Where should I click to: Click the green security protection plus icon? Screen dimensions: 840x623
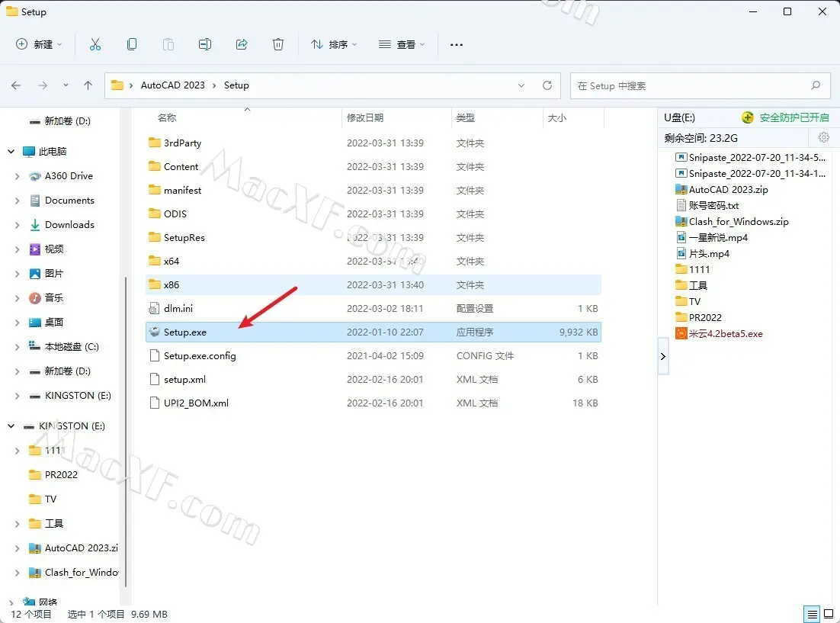(747, 117)
